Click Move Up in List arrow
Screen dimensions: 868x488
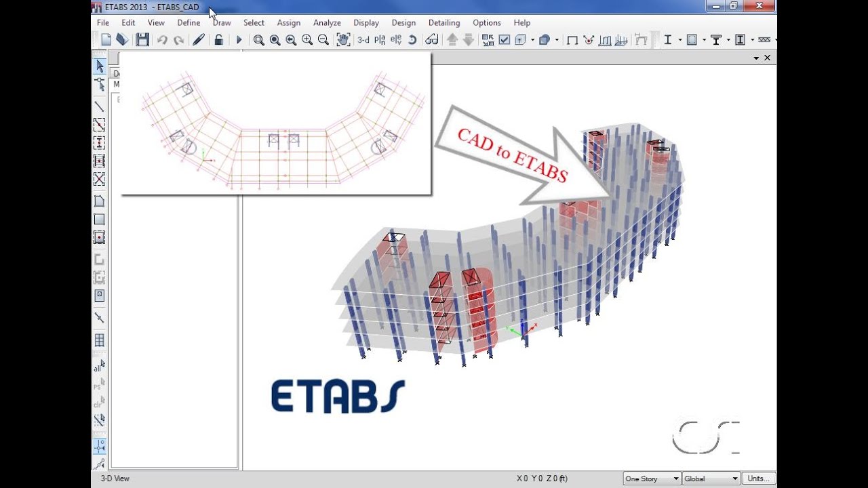pyautogui.click(x=453, y=40)
